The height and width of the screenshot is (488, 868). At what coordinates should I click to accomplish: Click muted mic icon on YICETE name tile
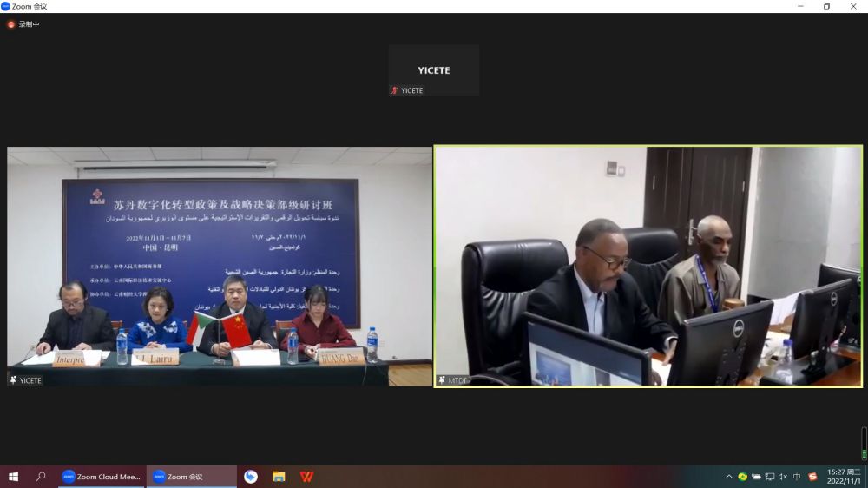pyautogui.click(x=395, y=90)
